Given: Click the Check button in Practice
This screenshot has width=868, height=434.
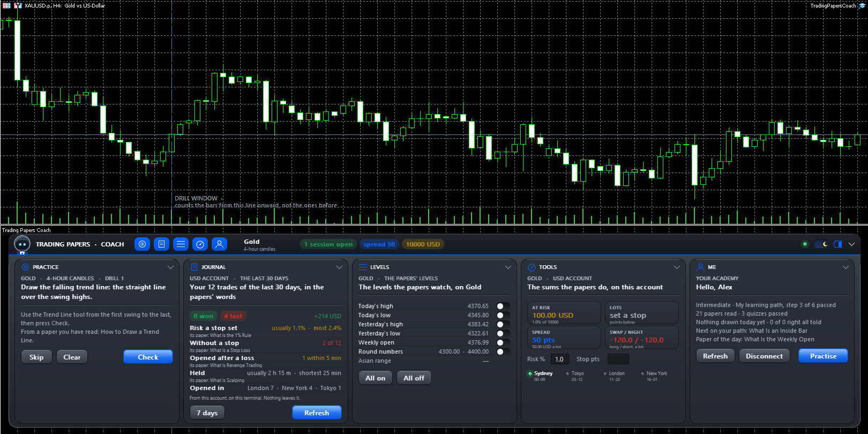Looking at the screenshot, I should coord(148,357).
